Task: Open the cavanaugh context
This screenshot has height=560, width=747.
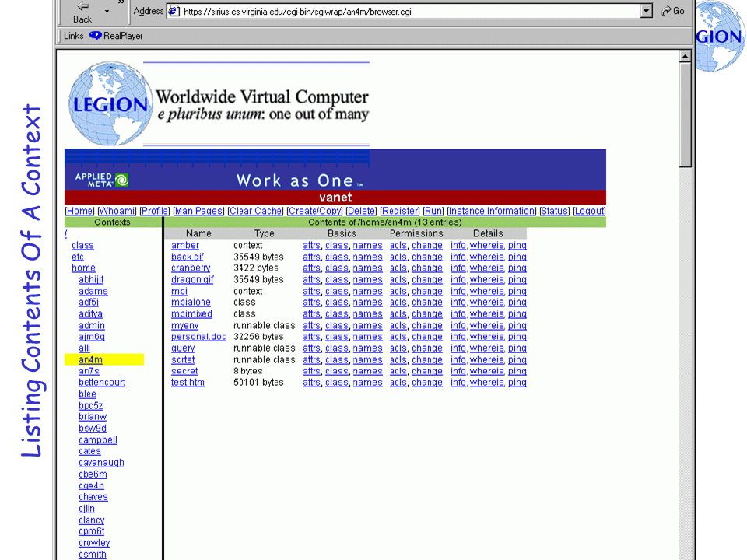Action: coord(101,463)
